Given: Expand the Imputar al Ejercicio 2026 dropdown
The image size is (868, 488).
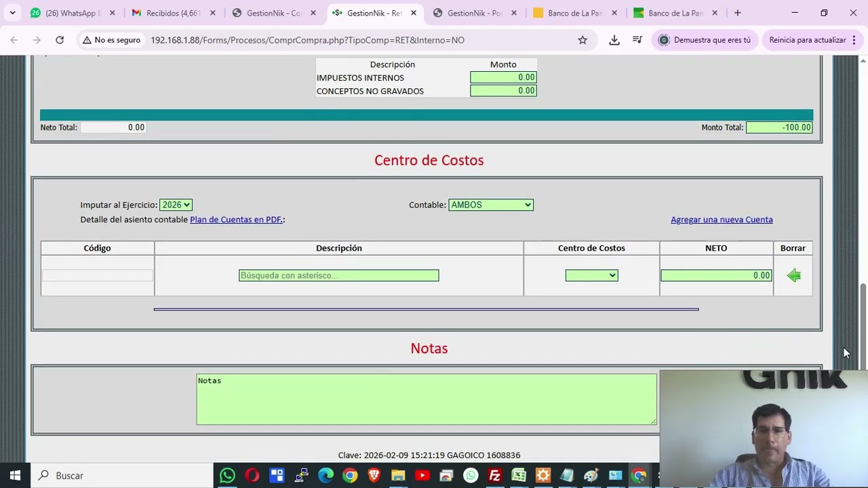Looking at the screenshot, I should pos(176,205).
